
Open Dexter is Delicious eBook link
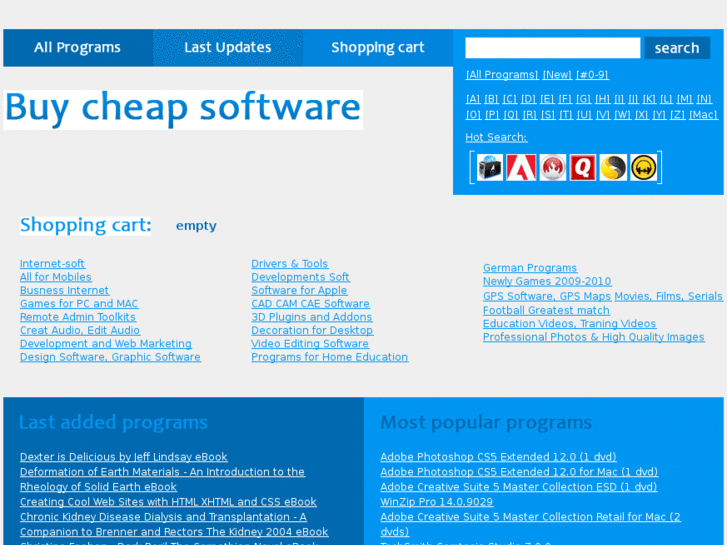click(124, 457)
